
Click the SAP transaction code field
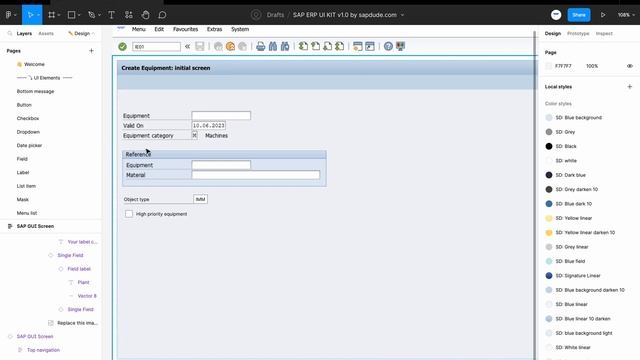(156, 47)
